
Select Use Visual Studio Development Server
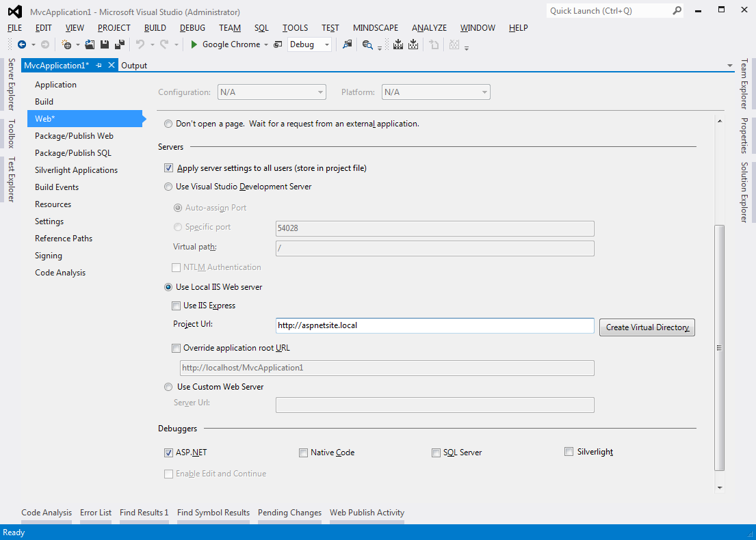[x=168, y=187]
